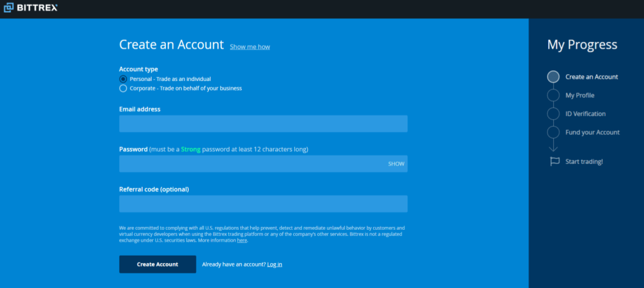Click the Create an Account progress circle
This screenshot has height=288, width=644.
(553, 77)
